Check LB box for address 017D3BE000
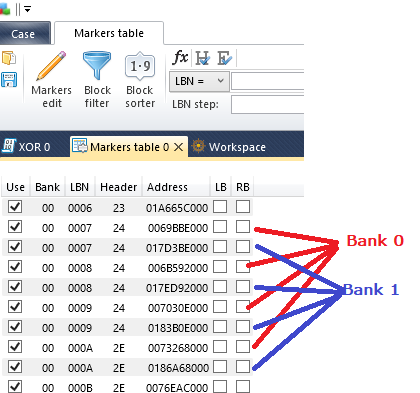 pos(220,247)
